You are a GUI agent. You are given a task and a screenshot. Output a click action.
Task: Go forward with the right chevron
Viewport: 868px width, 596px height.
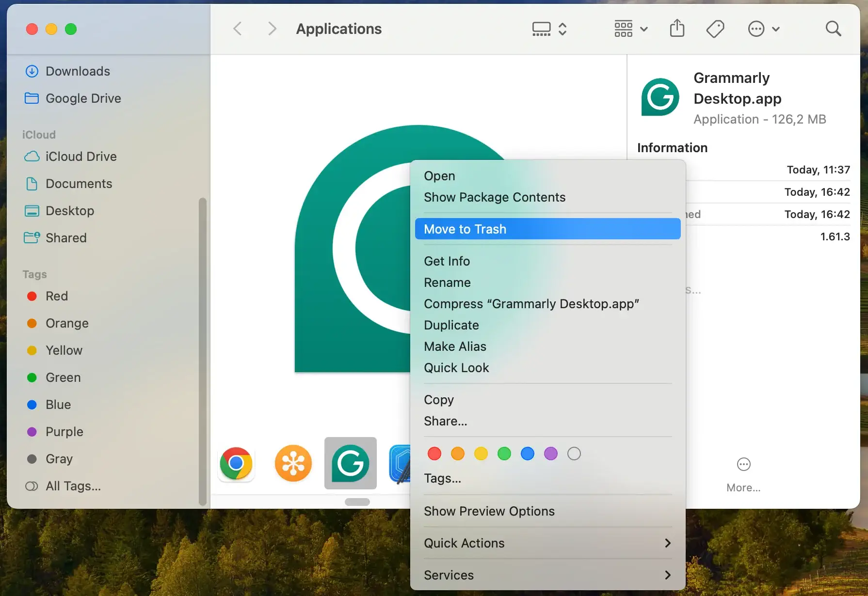pos(272,29)
